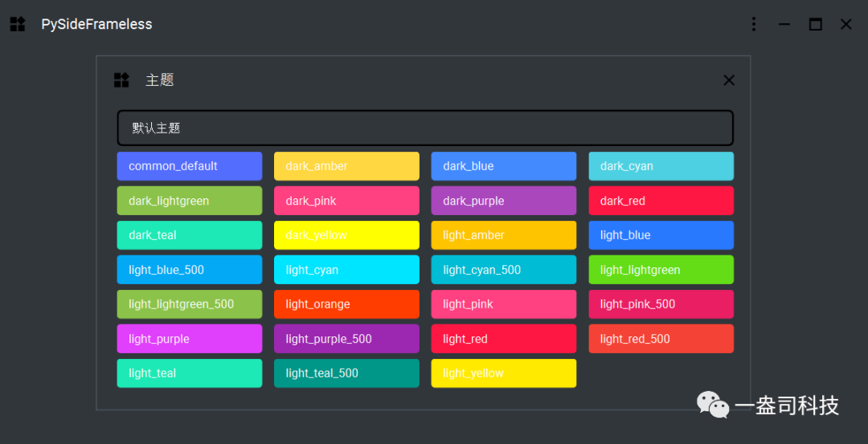Click the 默认主题 field
The width and height of the screenshot is (868, 444).
point(425,128)
